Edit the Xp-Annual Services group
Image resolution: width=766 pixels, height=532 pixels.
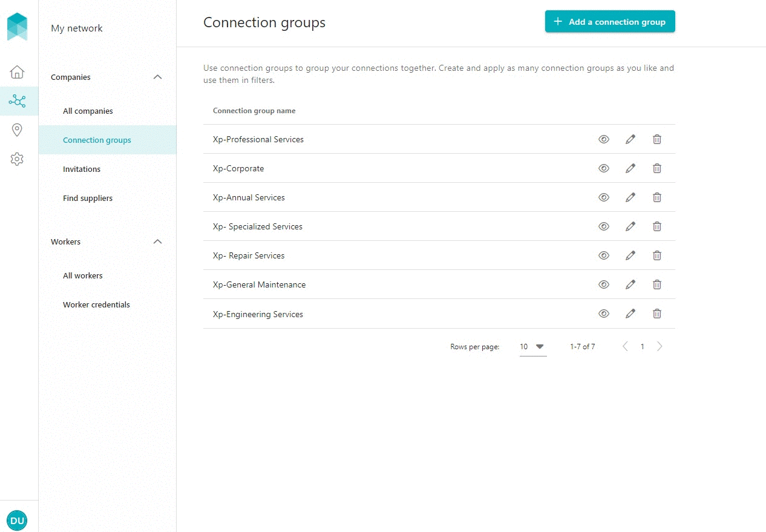pos(630,197)
